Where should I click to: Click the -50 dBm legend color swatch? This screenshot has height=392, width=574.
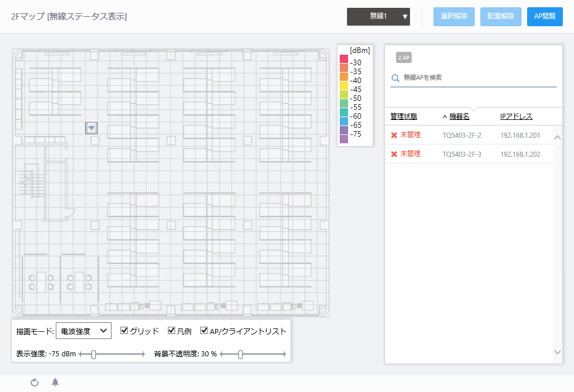pos(344,95)
